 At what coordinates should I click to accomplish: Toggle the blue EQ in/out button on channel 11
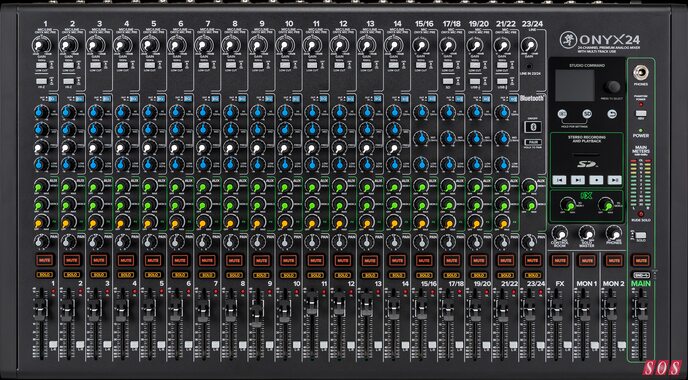pos(324,99)
